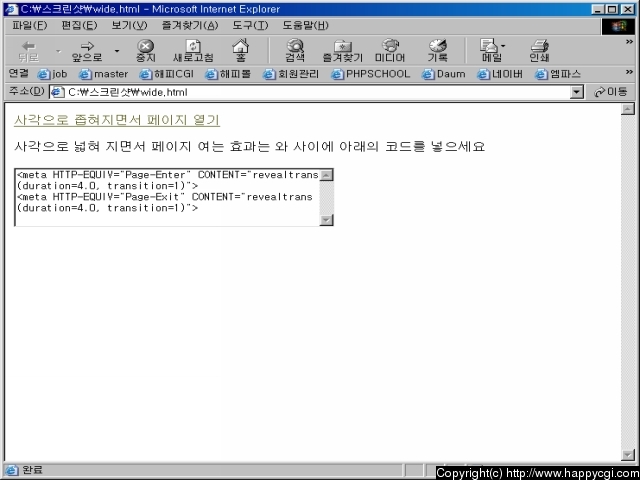Screen dimensions: 640x480
Task: Close the Internet Explorer window
Action: 628,9
